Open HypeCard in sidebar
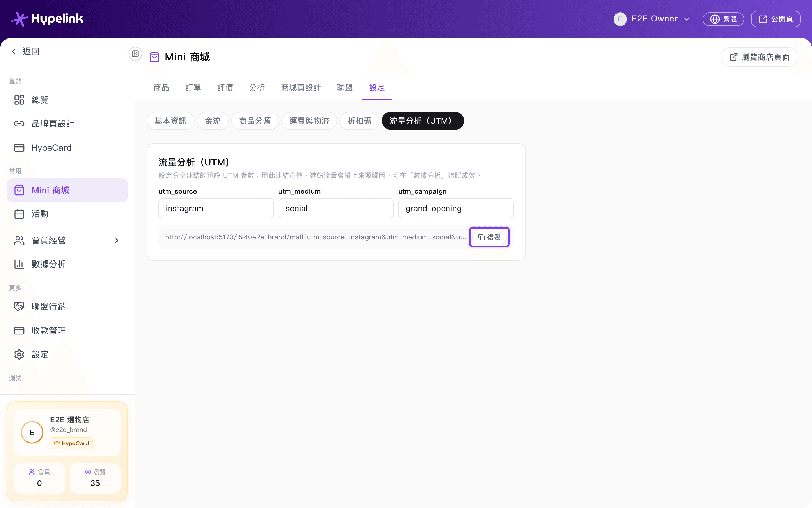The width and height of the screenshot is (812, 508). coord(67,148)
